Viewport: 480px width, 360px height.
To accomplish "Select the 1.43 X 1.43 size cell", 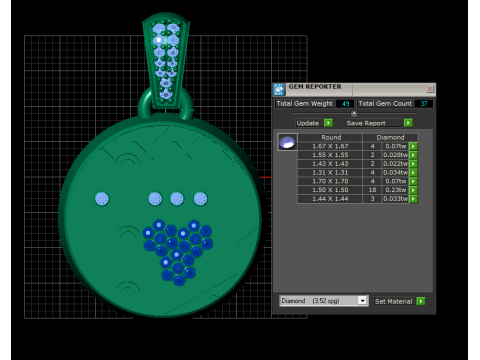I will pyautogui.click(x=330, y=164).
